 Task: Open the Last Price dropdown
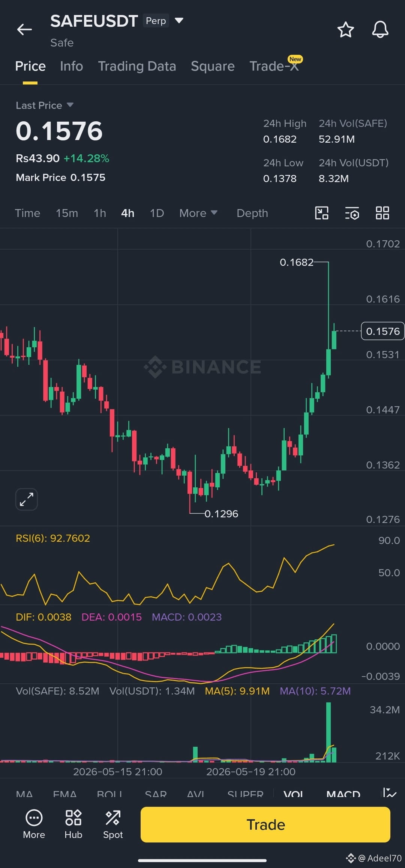(x=44, y=105)
